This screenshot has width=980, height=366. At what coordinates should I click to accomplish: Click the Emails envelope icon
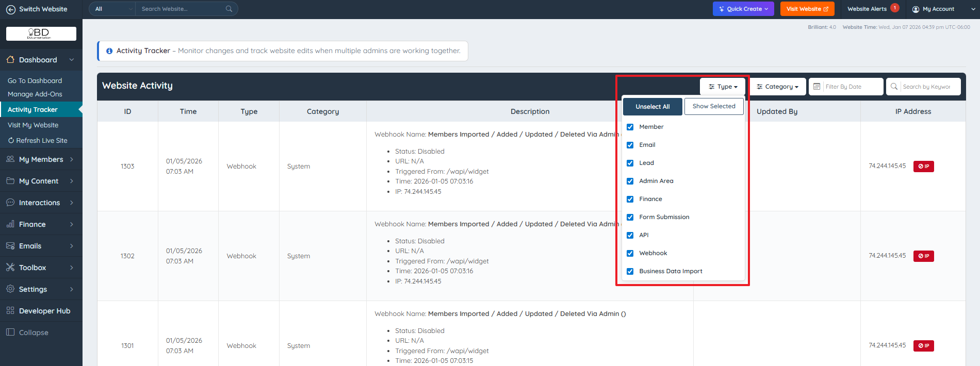(10, 246)
